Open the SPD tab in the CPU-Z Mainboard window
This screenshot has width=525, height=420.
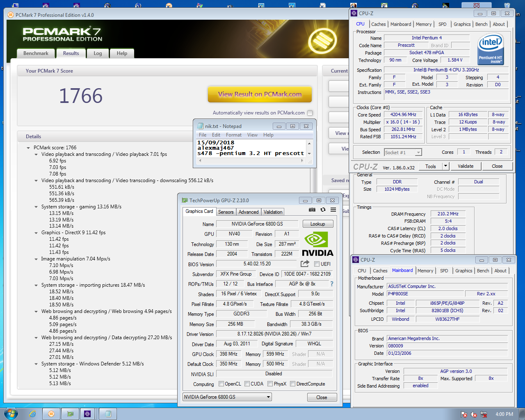click(444, 271)
